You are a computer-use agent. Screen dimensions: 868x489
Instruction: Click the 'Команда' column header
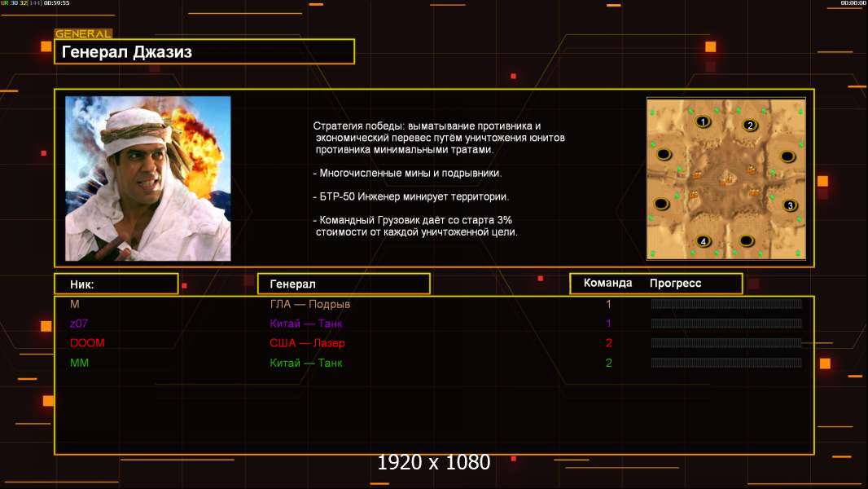tap(607, 283)
